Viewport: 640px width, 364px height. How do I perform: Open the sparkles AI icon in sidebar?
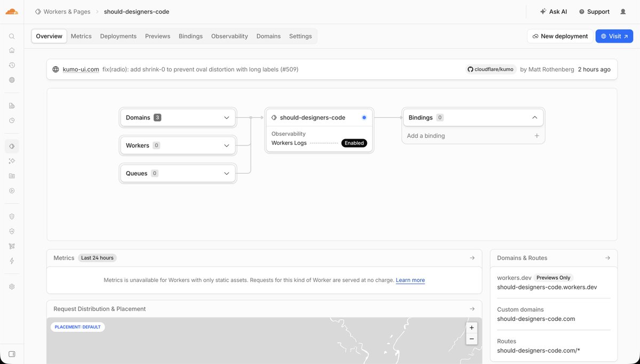(x=12, y=161)
